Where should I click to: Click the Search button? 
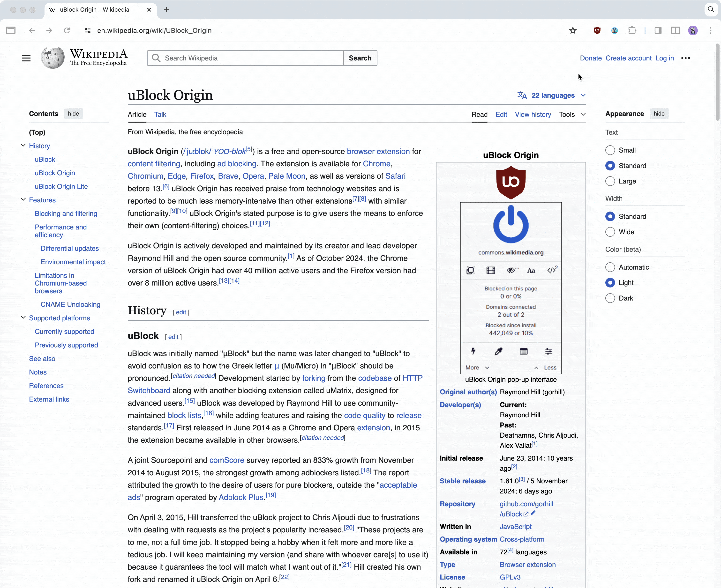[360, 58]
